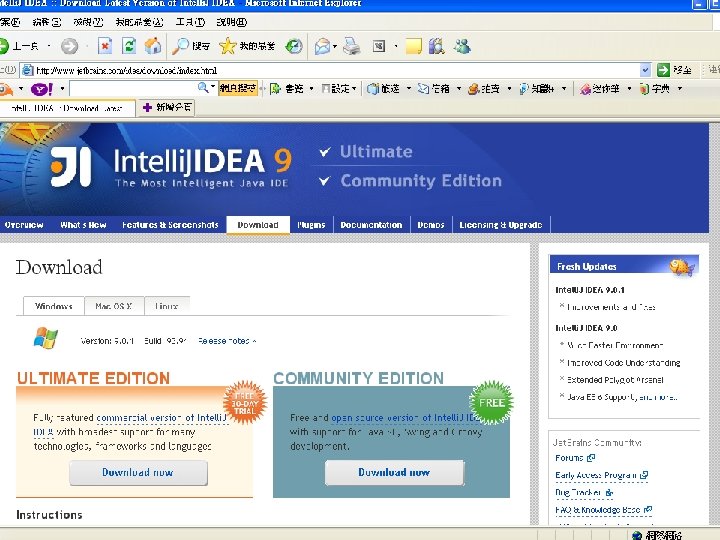This screenshot has height=540, width=720.
Task: Open the dropdown arrow after the Edit page icon
Action: coord(396,46)
